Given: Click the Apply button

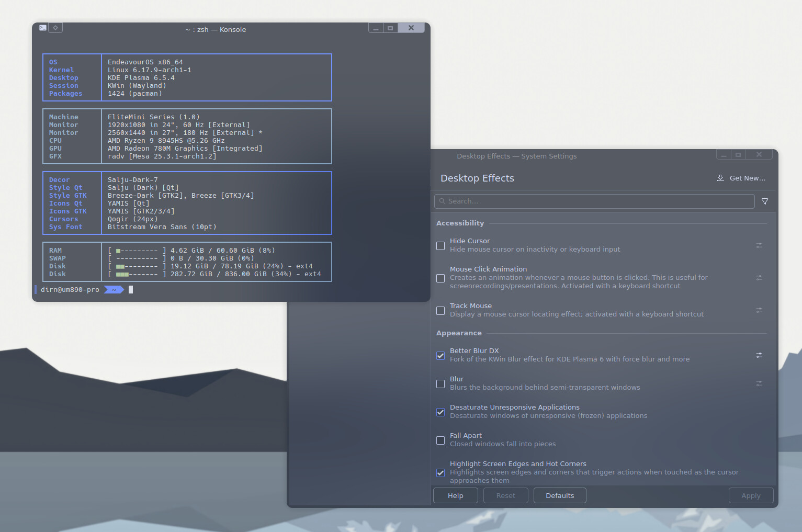Looking at the screenshot, I should pyautogui.click(x=751, y=496).
